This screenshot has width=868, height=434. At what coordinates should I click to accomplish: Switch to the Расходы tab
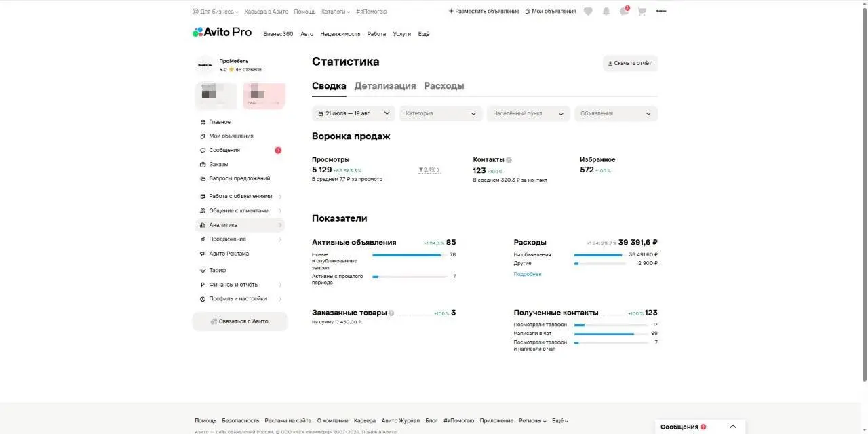444,86
